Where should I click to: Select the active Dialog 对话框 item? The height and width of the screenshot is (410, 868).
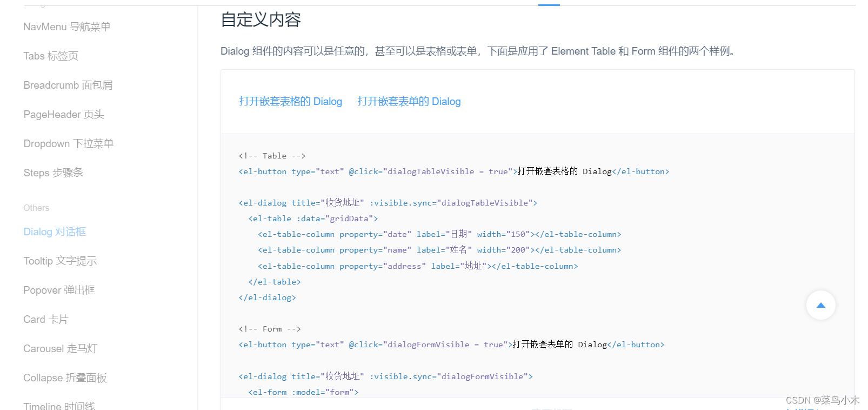(55, 232)
